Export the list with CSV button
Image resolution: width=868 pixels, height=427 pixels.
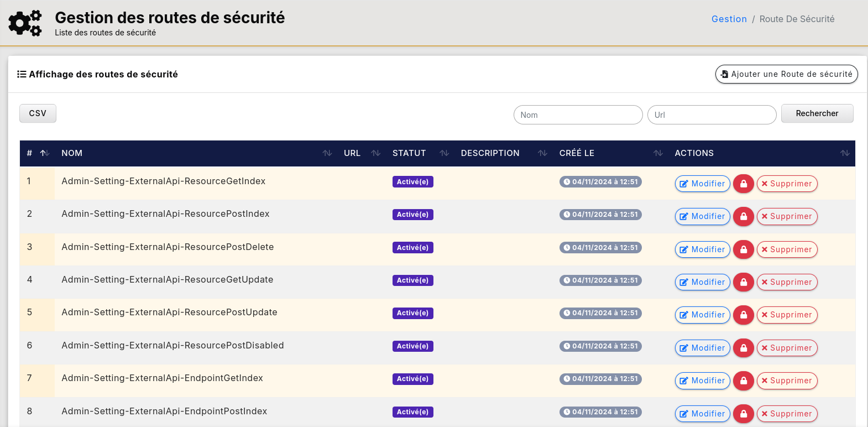(x=38, y=113)
